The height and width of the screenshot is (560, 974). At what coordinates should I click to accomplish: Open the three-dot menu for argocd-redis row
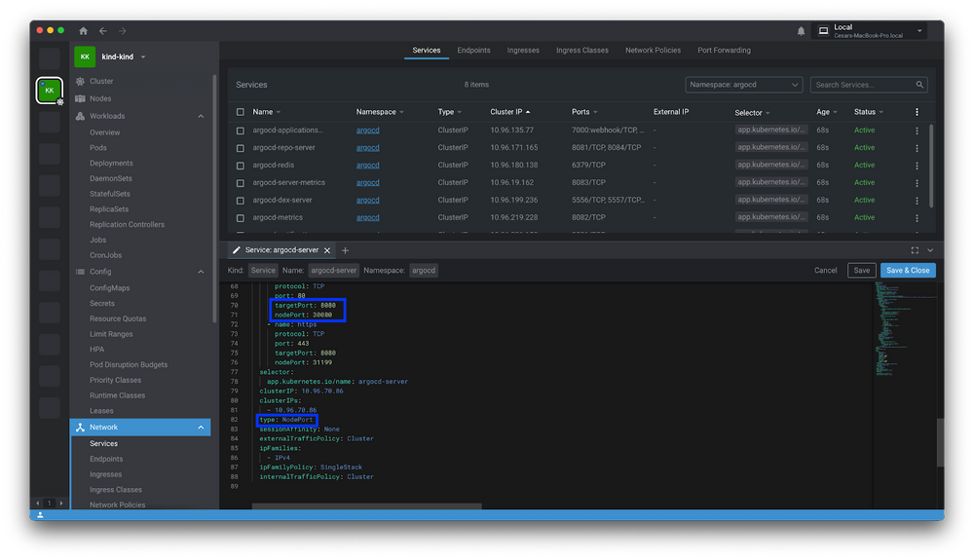click(917, 166)
